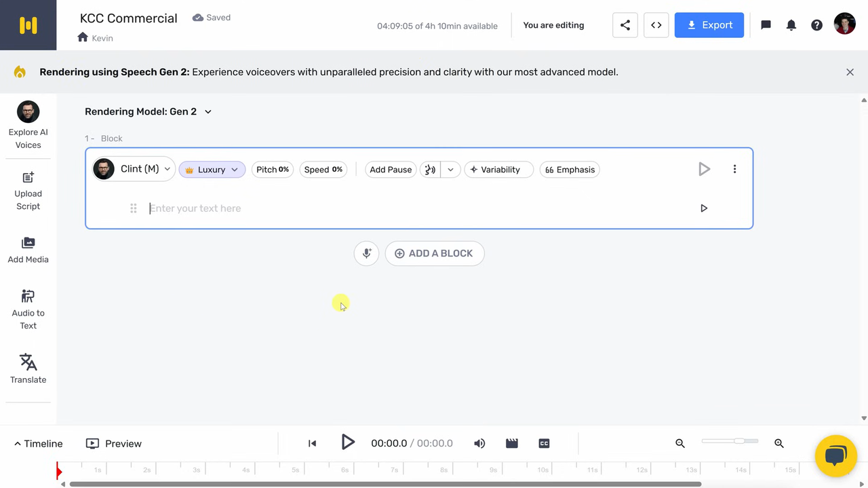Open the user profile avatar
Screen dimensions: 868x488
[845, 23]
